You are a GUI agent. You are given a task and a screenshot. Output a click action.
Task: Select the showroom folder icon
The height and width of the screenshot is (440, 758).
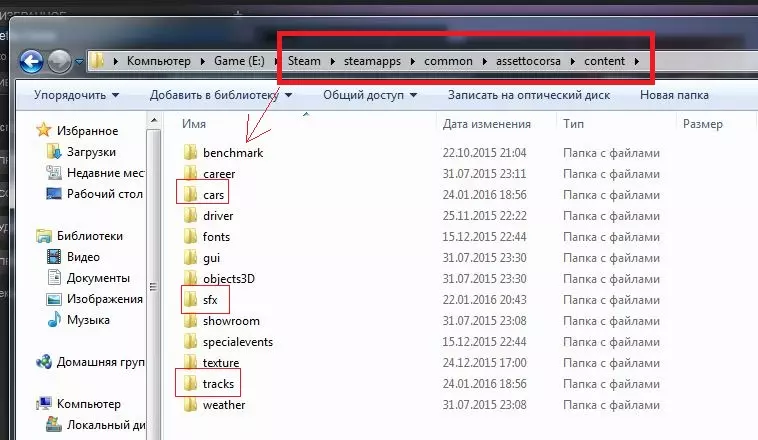click(x=190, y=321)
